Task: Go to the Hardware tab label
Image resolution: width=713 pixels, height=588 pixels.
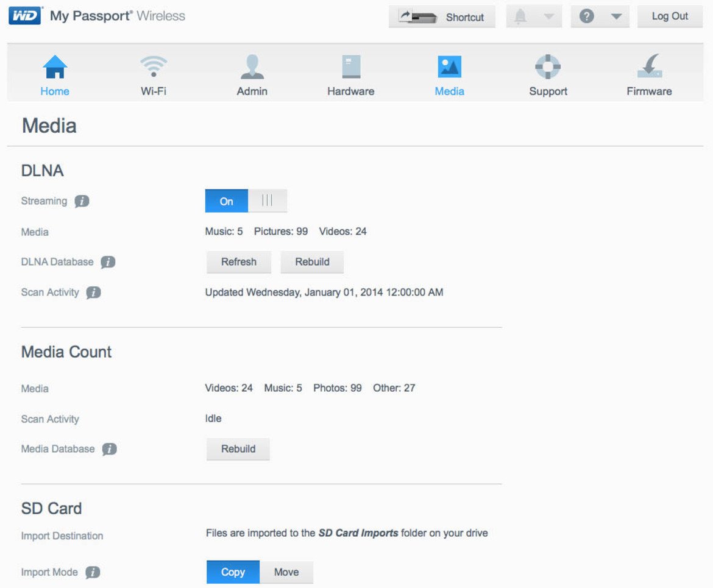Action: click(x=351, y=91)
